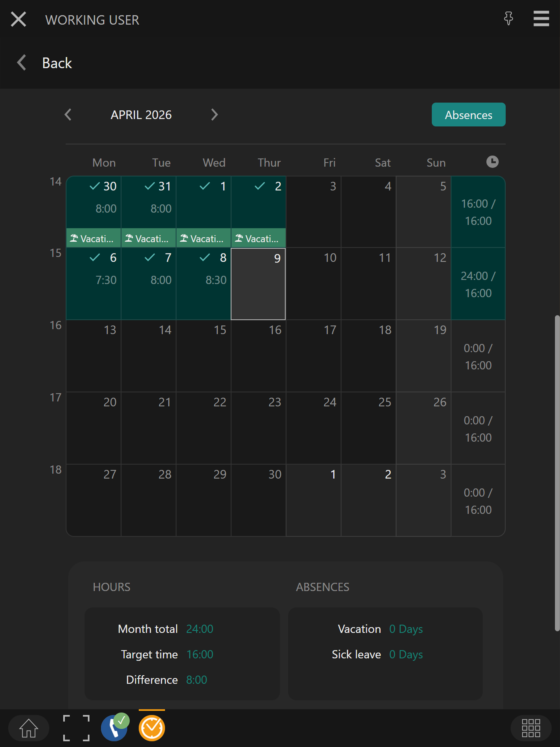Screen dimensions: 560x747
Task: Select May 1 in last row
Action: click(x=314, y=500)
